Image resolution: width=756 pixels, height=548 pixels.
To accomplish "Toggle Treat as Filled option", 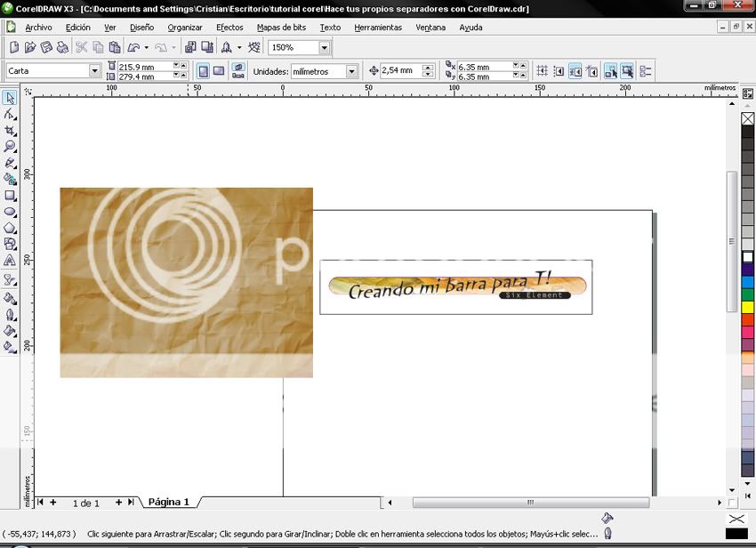I will 627,71.
